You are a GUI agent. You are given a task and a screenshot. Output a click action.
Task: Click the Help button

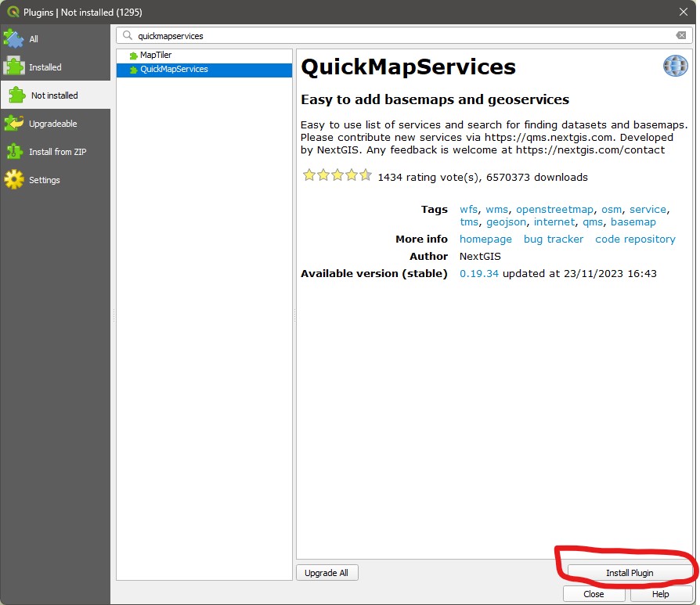[660, 594]
